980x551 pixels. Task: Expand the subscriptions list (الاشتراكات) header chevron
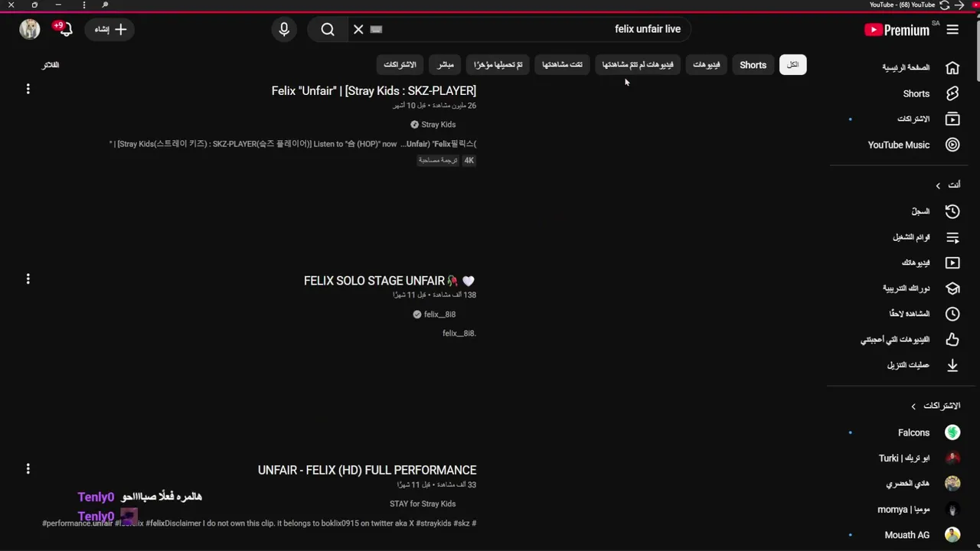pos(913,406)
